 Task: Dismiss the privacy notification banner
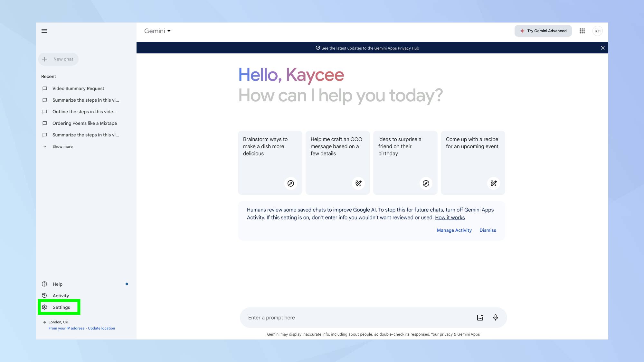coord(603,48)
